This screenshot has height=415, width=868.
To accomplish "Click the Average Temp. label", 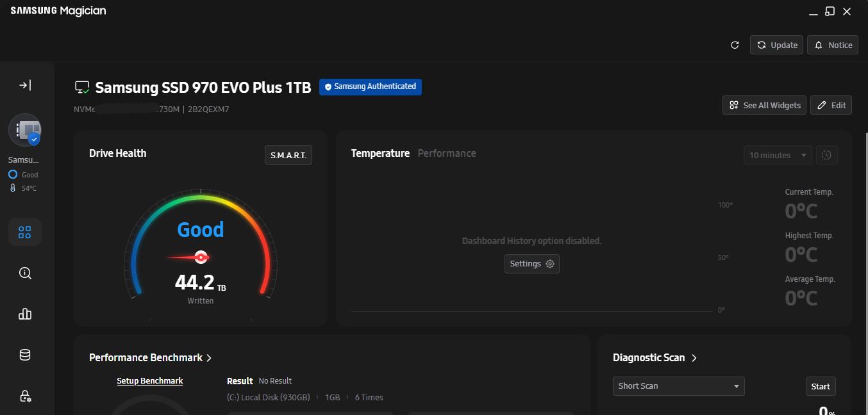I will point(810,279).
